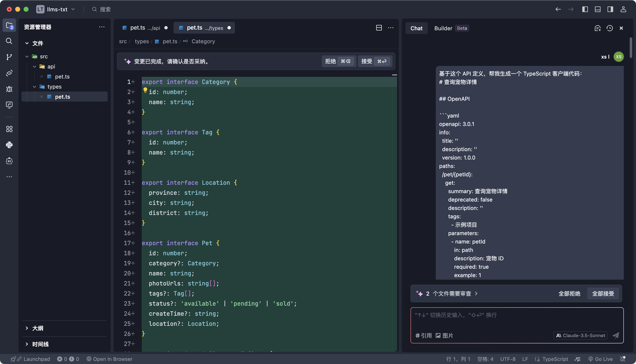Open the Python icon in activity bar
This screenshot has width=636, height=364.
click(9, 145)
